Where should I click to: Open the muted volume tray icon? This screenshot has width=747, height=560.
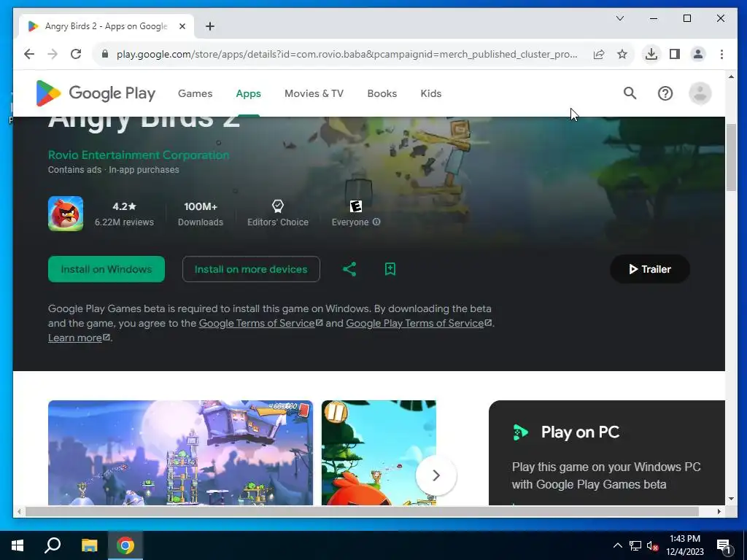653,545
